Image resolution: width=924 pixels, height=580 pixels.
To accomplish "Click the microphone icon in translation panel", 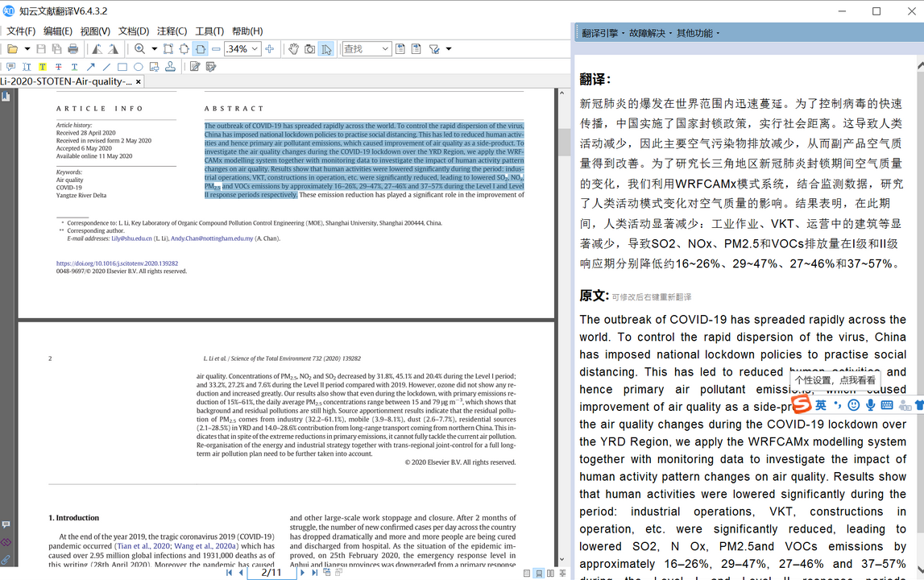I will [871, 405].
